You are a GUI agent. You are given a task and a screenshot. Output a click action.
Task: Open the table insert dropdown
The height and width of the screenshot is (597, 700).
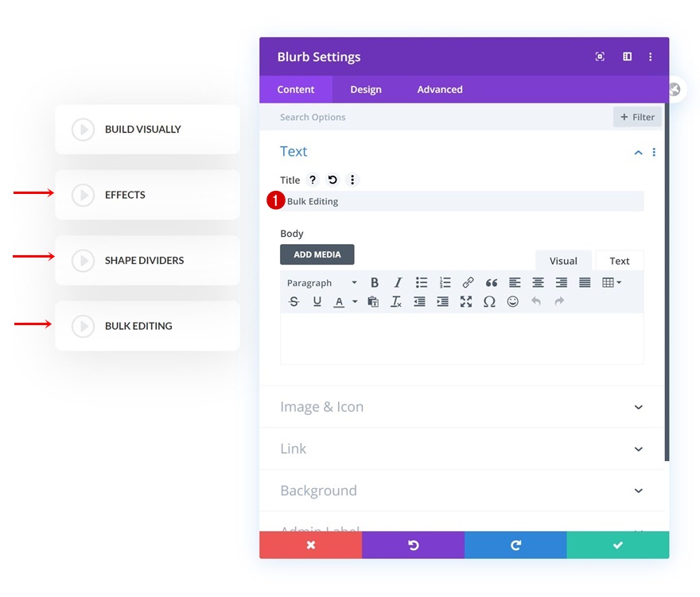pos(612,282)
